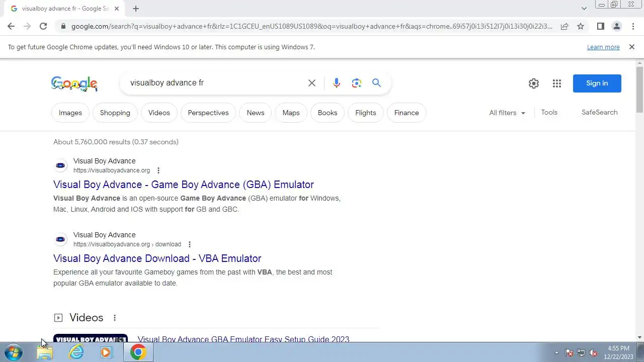Switch to the Images filter
This screenshot has height=362, width=644.
[70, 113]
